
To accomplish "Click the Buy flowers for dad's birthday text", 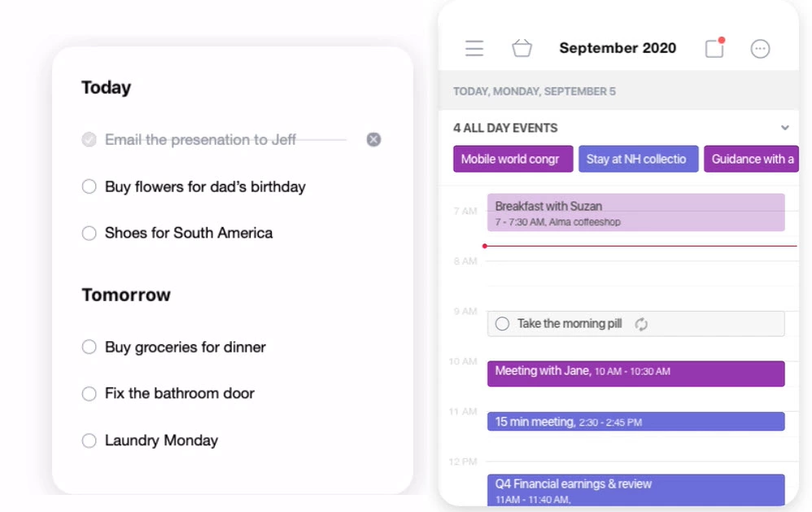I will click(x=205, y=186).
